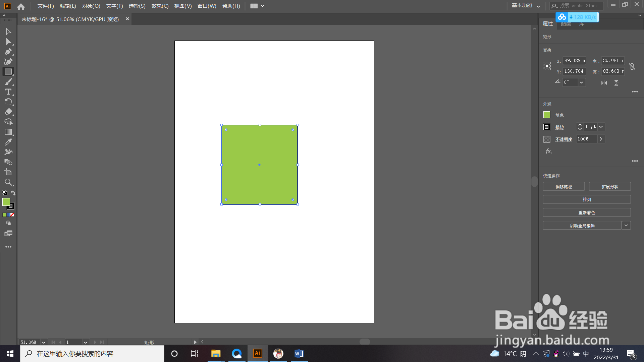Switch to 属性 panel tab
Screen dimensions: 644x362
coord(548,24)
